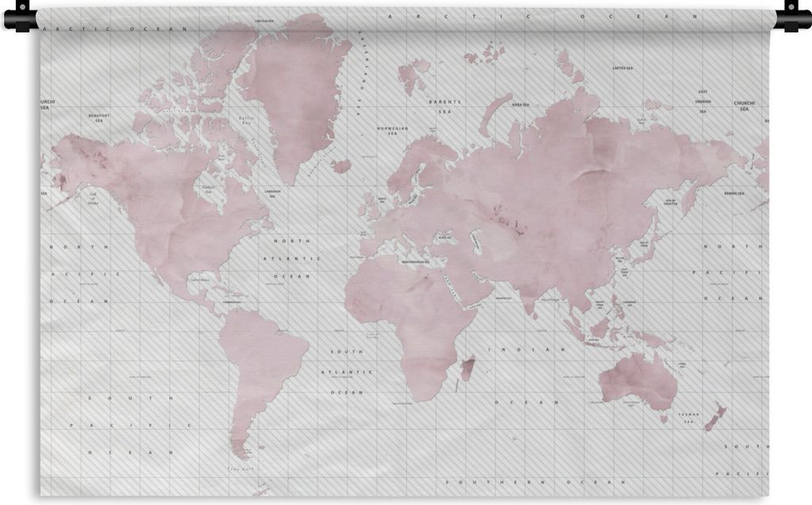Click the SOUTHERN OCEAN label
This screenshot has height=505, width=812.
(x=537, y=482)
